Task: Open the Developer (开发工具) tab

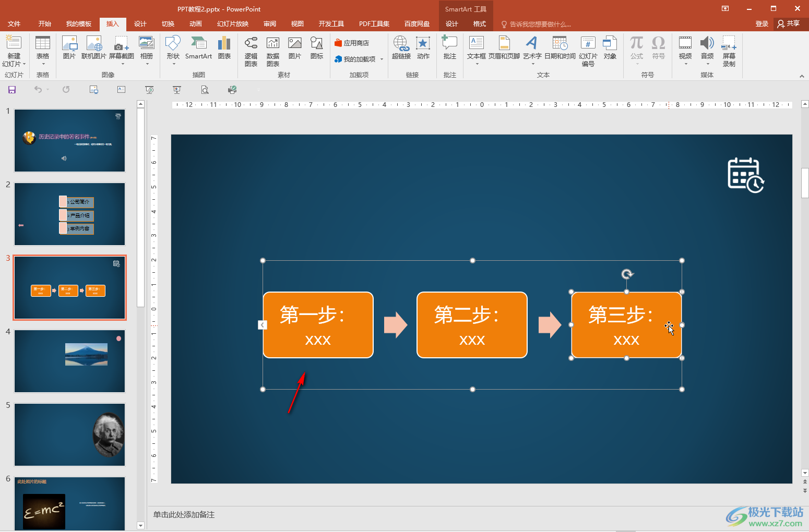Action: point(331,24)
